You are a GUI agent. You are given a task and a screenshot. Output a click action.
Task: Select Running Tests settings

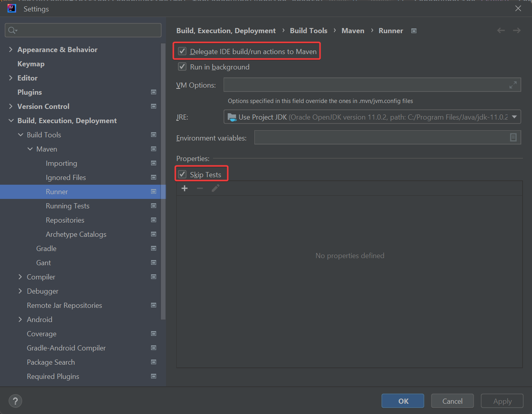67,206
